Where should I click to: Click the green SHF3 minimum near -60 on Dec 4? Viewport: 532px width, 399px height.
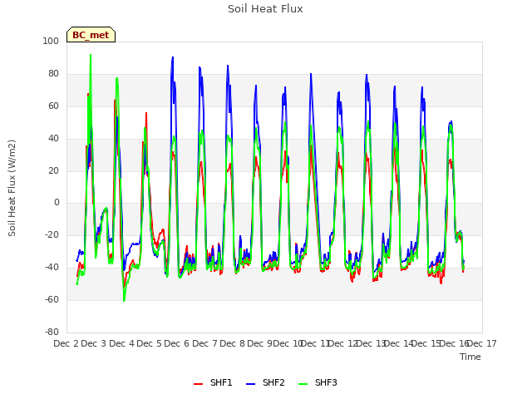(124, 301)
